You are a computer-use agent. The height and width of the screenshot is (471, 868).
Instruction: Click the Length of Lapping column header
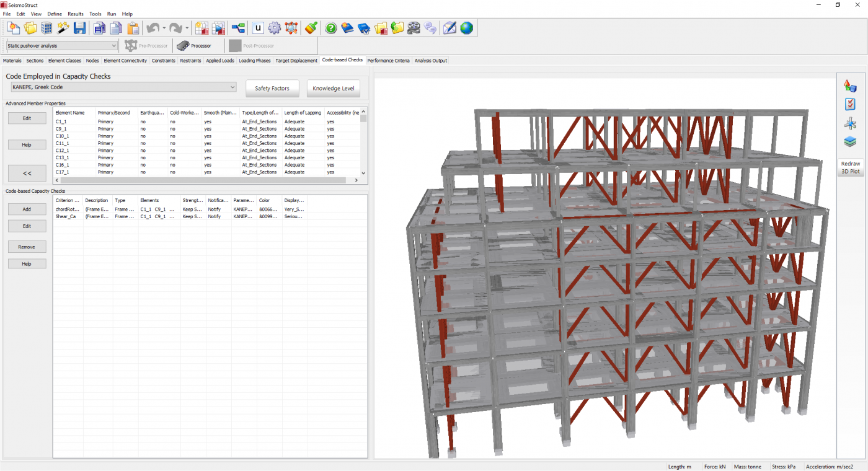304,113
